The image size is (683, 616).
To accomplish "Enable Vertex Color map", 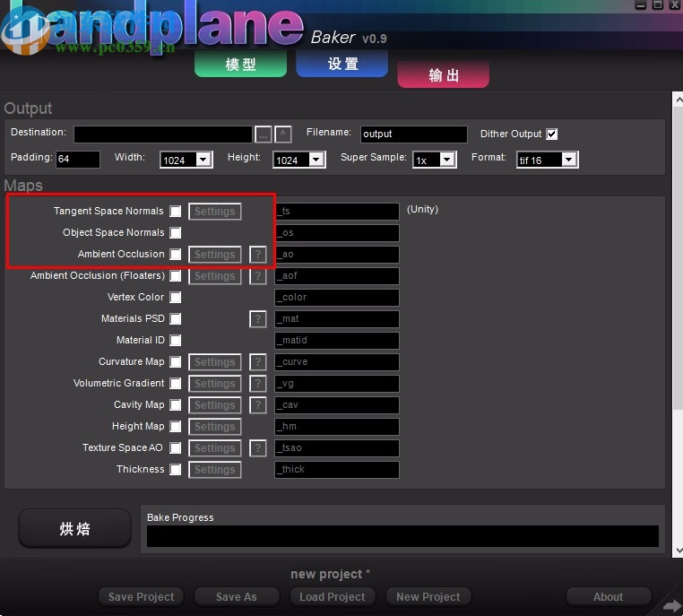I will pos(176,297).
